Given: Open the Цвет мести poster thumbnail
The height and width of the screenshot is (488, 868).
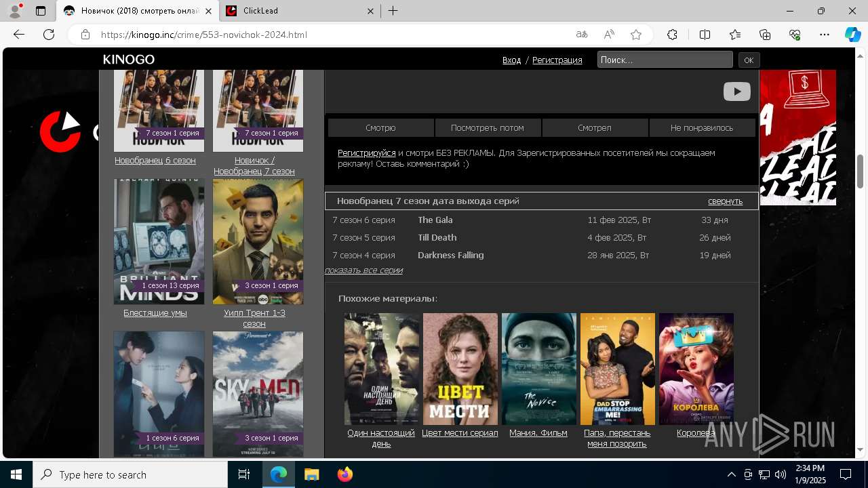Looking at the screenshot, I should (460, 369).
